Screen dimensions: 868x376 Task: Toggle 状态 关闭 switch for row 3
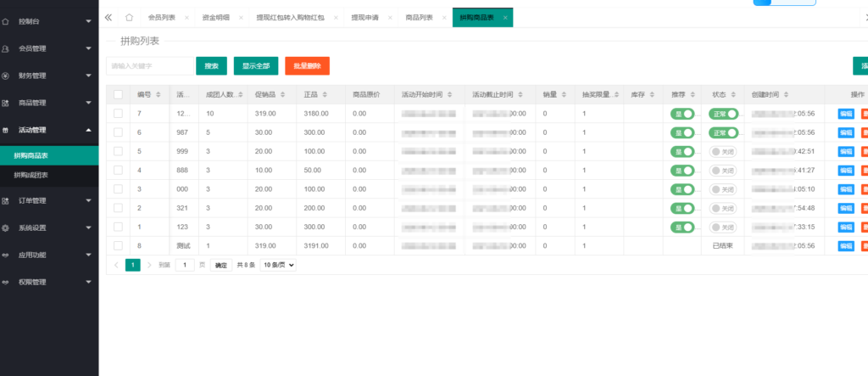pyautogui.click(x=723, y=189)
